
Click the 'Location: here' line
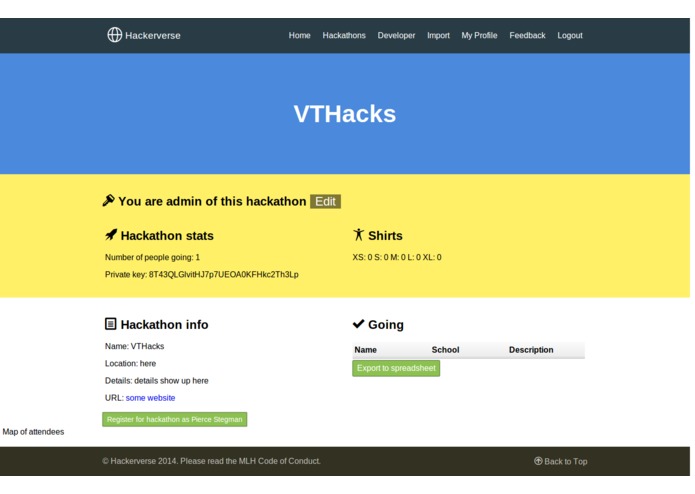click(130, 363)
